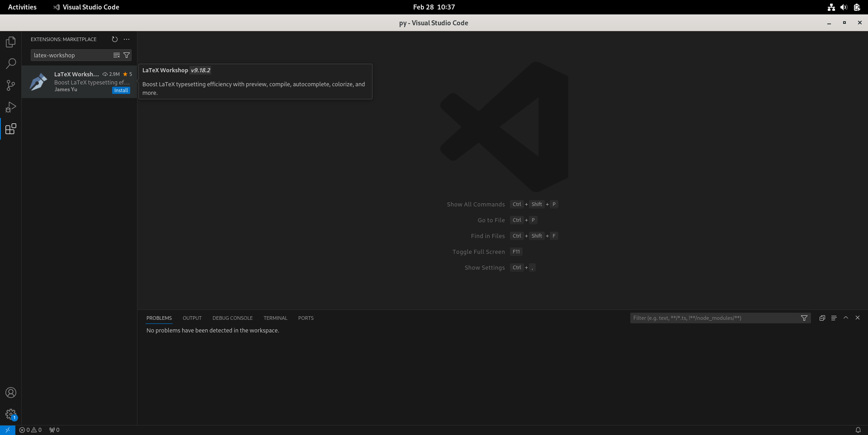
Task: Click Find in Files shortcut text
Action: coord(488,236)
